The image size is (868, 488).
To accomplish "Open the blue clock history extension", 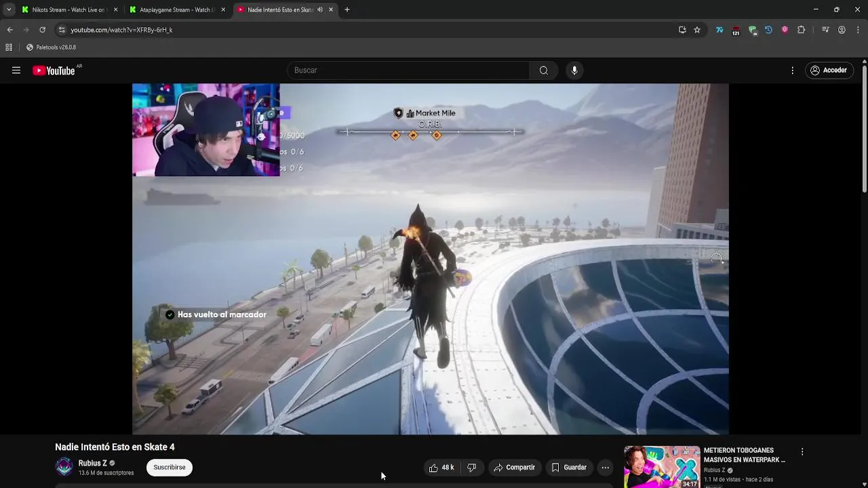I will coord(768,30).
